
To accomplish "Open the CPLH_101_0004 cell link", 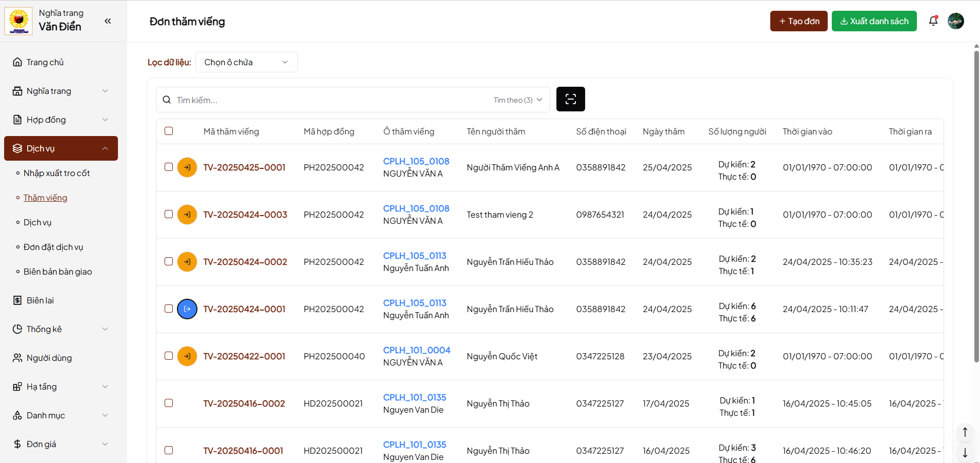I will [x=416, y=350].
